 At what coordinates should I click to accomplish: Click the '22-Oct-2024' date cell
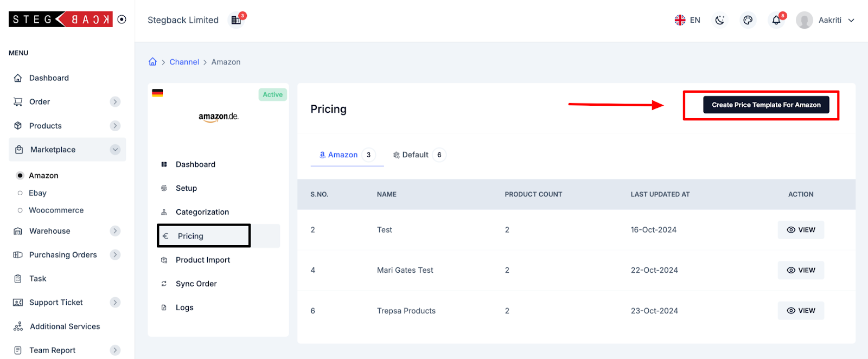click(x=654, y=270)
